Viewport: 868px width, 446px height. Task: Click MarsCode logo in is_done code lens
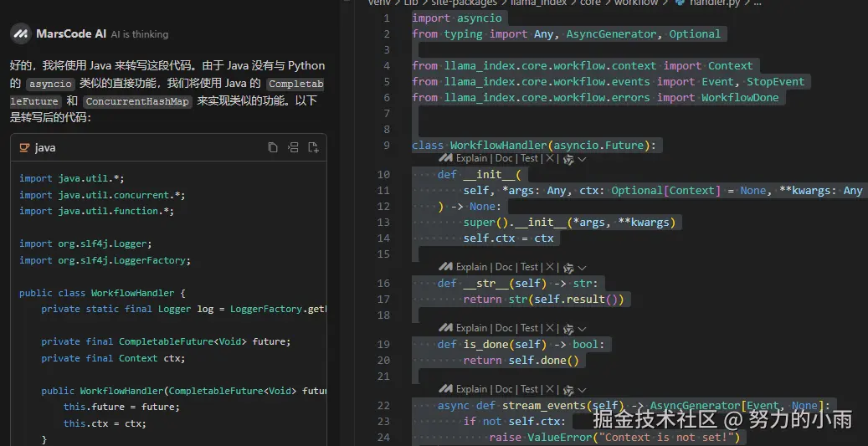(x=445, y=328)
